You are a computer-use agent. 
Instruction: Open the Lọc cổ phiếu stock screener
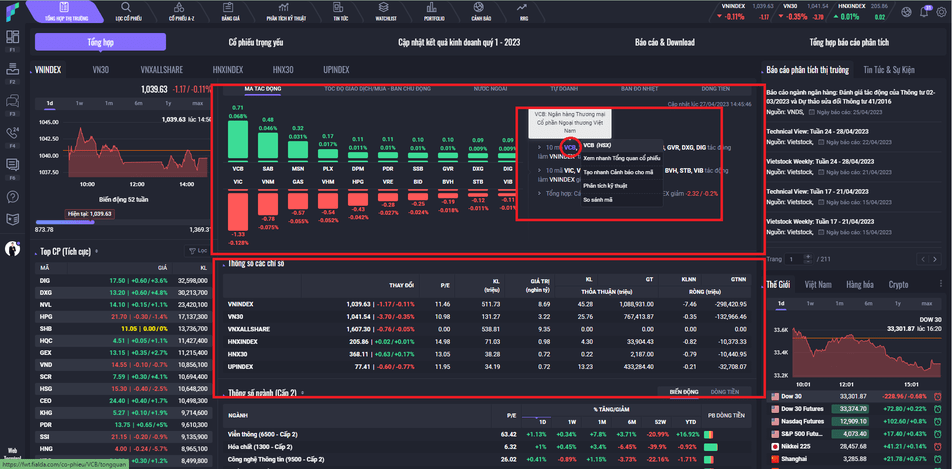pyautogui.click(x=126, y=11)
